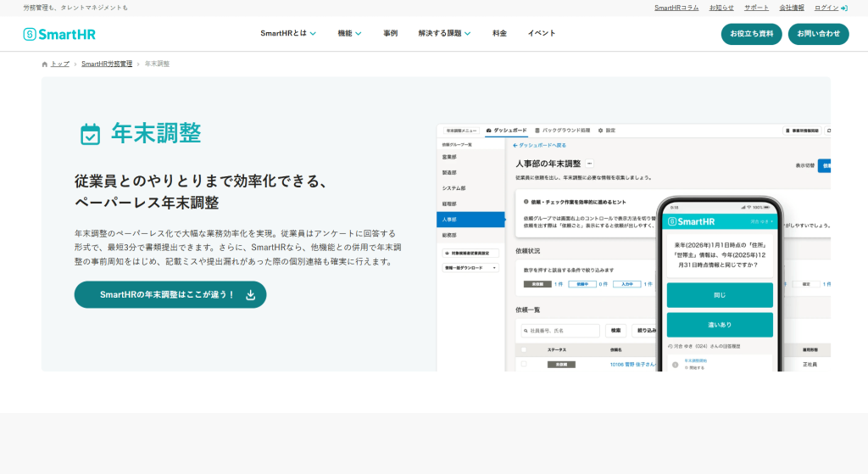Open the SmartHR労務管理 breadcrumb link
Viewport: 868px width, 474px height.
coord(107,64)
